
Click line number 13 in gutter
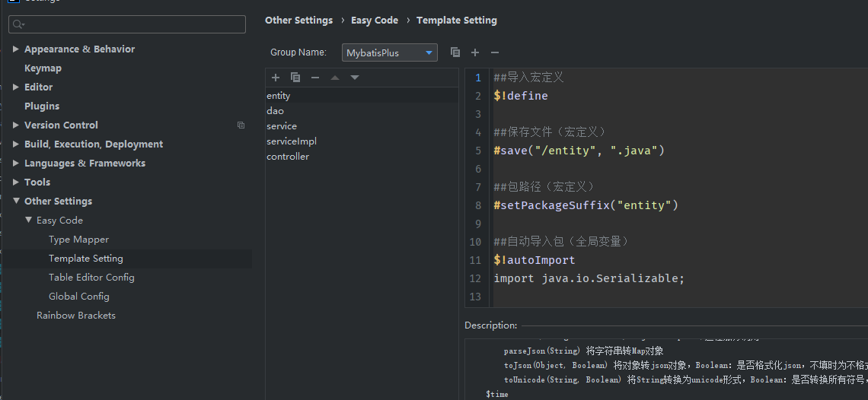pyautogui.click(x=475, y=297)
